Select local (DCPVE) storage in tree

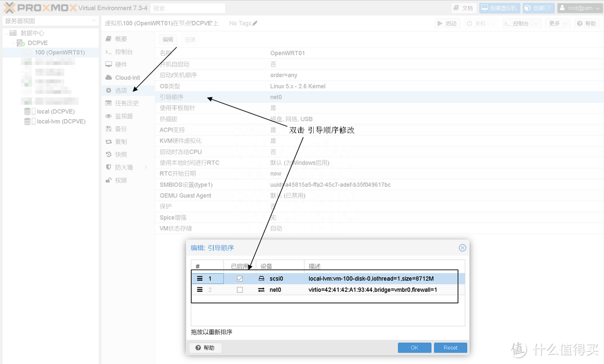tap(55, 111)
